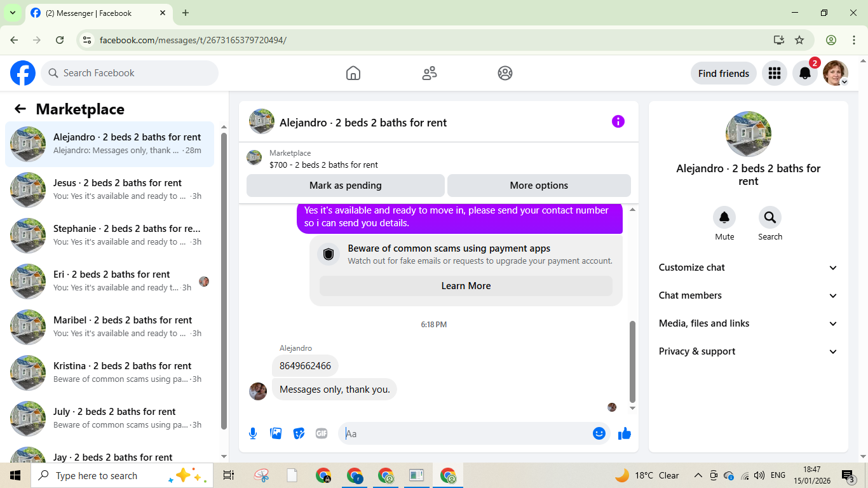868x488 pixels.
Task: Click the 'Messages only, thank you.' message
Action: tap(334, 390)
